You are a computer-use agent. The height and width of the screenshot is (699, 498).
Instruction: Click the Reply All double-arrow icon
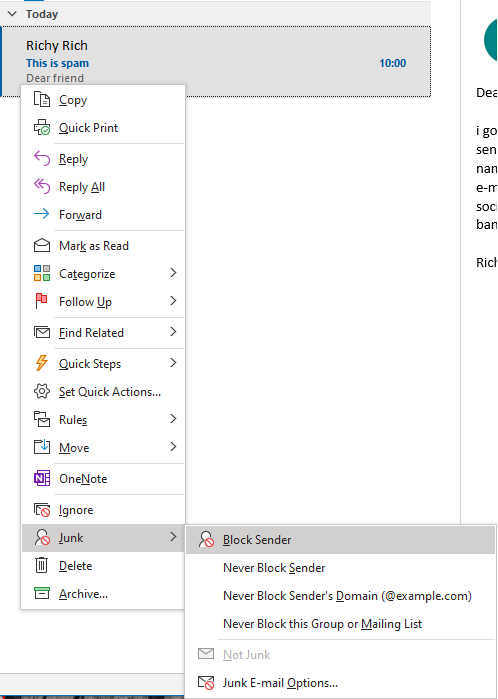pos(42,187)
